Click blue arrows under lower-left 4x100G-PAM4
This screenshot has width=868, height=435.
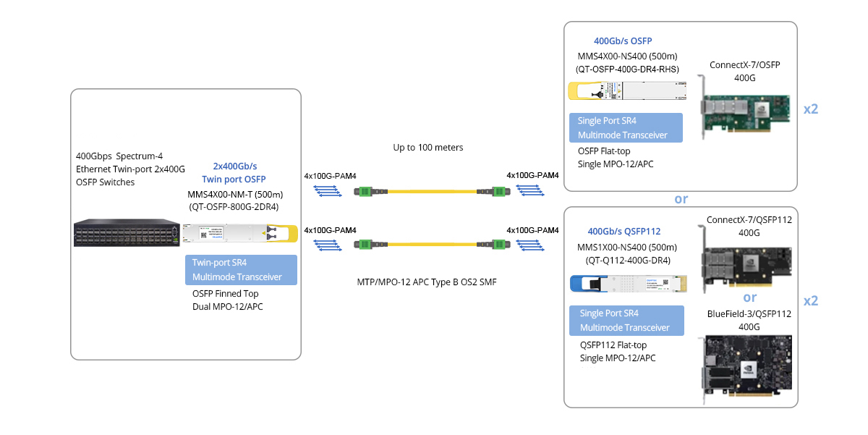point(328,245)
